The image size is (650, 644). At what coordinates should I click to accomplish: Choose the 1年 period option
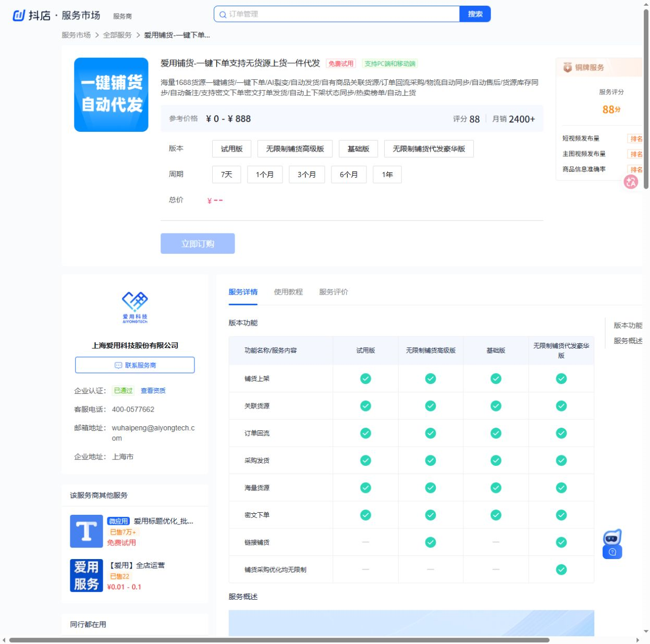(x=387, y=175)
